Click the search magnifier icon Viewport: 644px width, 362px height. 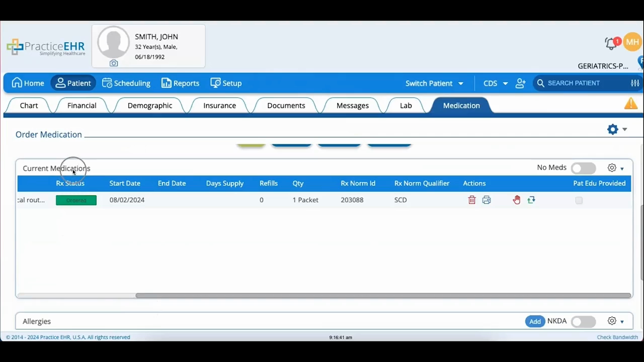(541, 83)
